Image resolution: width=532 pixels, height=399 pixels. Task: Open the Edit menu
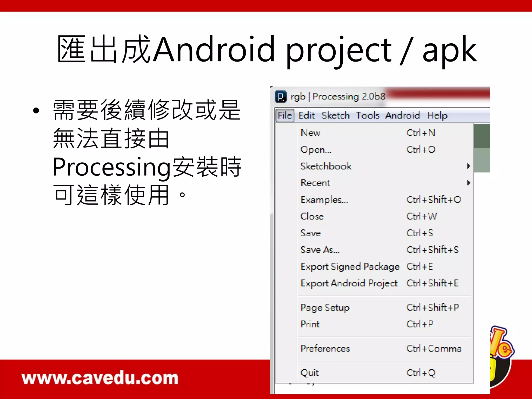click(x=307, y=115)
